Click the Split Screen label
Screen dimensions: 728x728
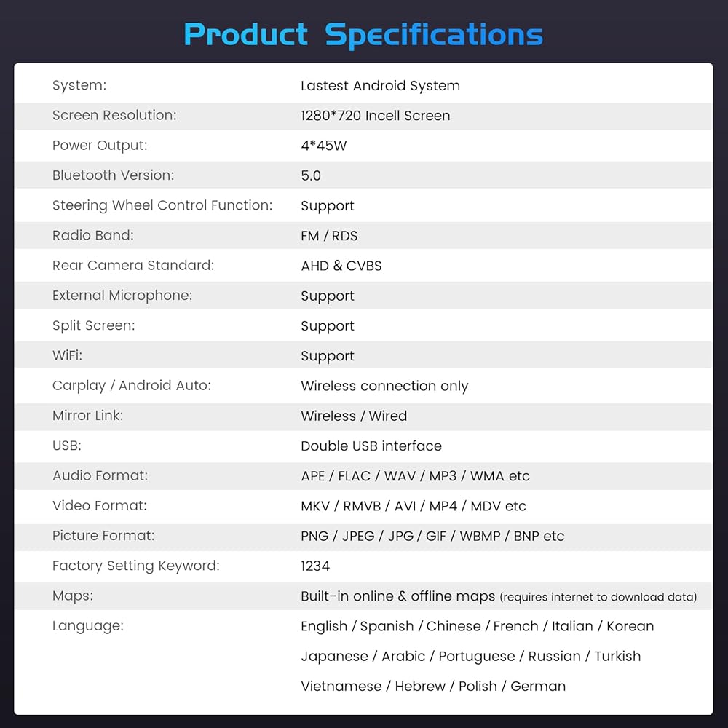click(x=93, y=325)
